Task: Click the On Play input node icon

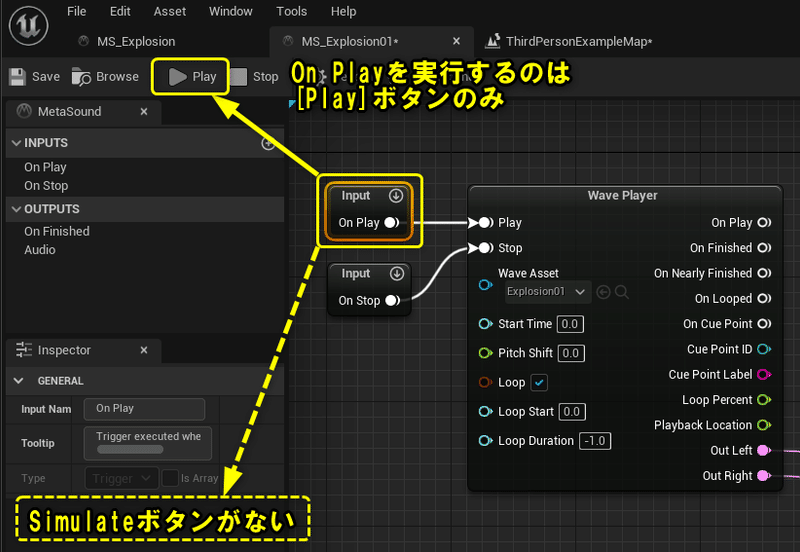Action: click(396, 196)
